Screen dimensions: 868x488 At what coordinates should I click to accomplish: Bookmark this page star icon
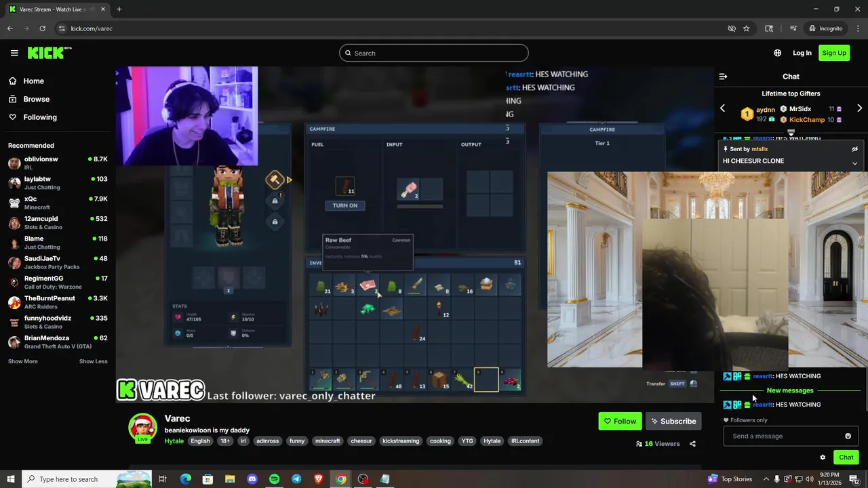pos(746,28)
